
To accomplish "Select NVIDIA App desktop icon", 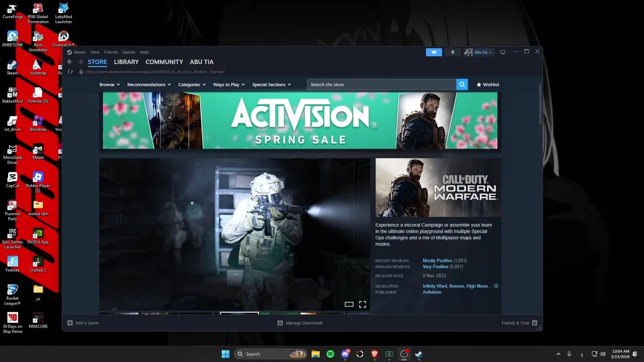I will tap(38, 236).
